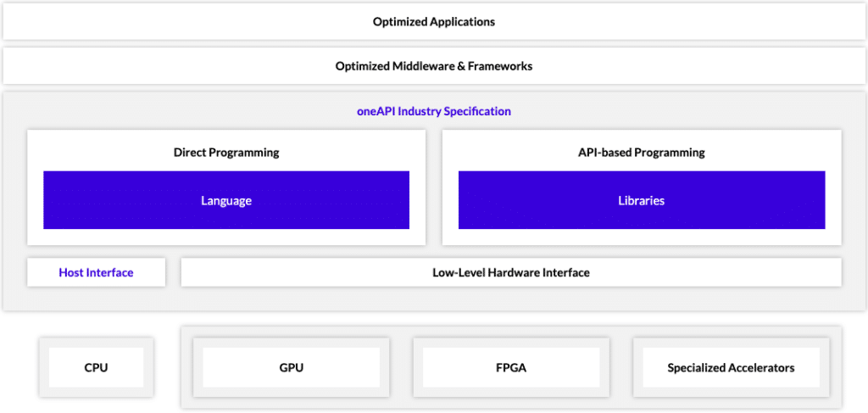Select the GPU hardware box
Image resolution: width=868 pixels, height=413 pixels.
coord(292,367)
